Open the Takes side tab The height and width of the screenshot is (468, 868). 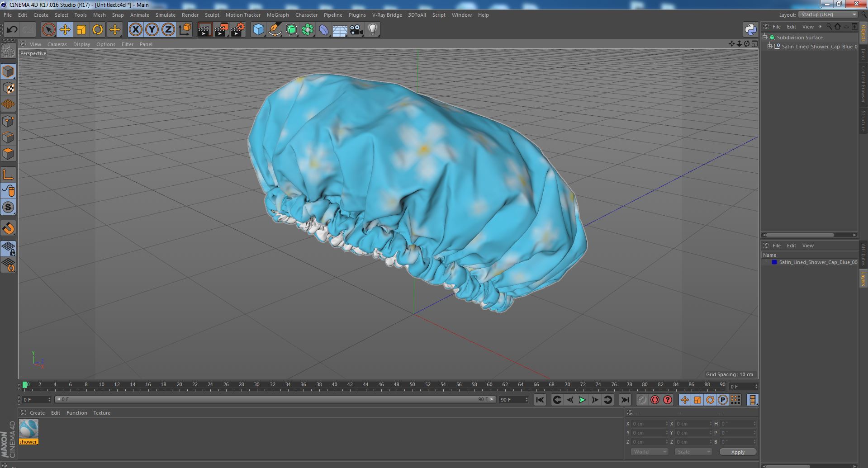(863, 54)
